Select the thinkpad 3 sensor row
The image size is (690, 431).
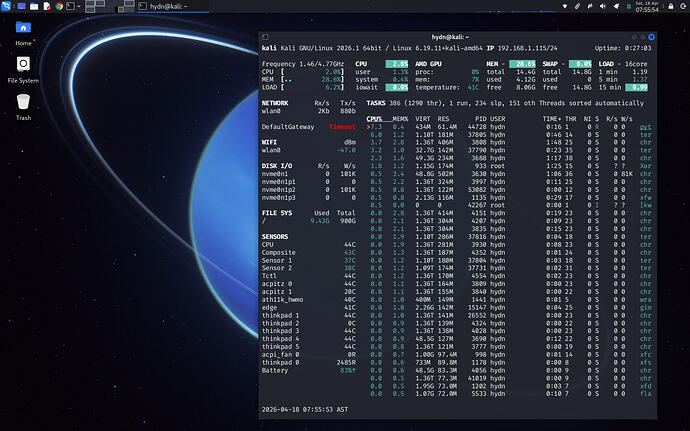(309, 331)
